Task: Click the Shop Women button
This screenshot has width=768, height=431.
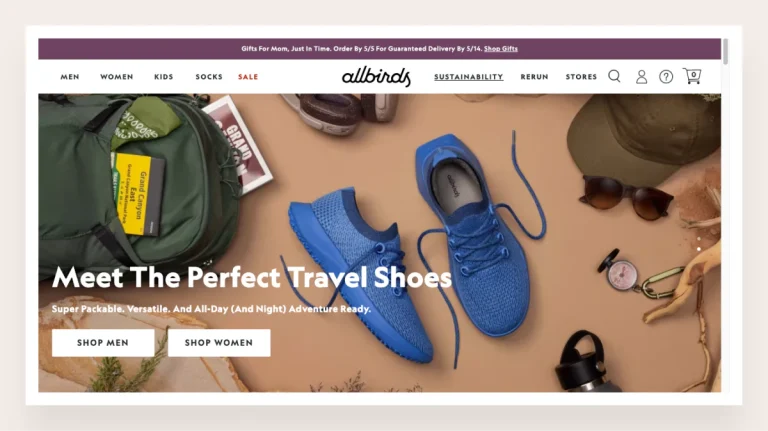Action: pyautogui.click(x=219, y=343)
